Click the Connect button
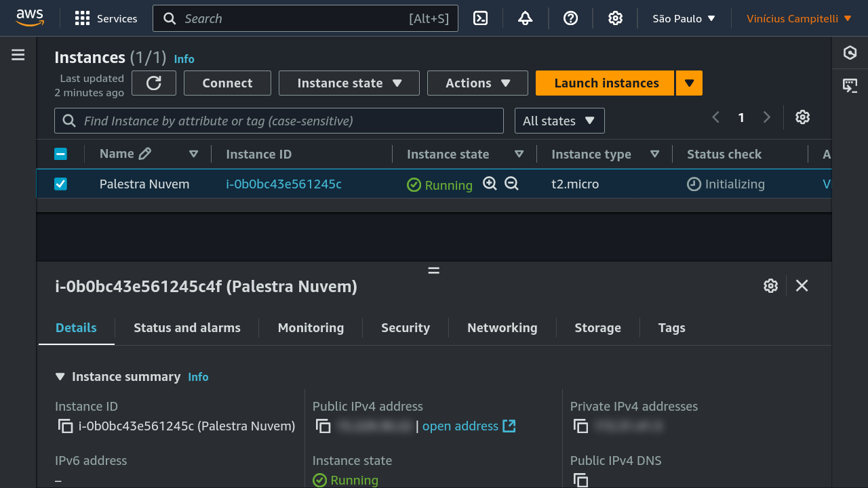This screenshot has width=868, height=488. [227, 83]
